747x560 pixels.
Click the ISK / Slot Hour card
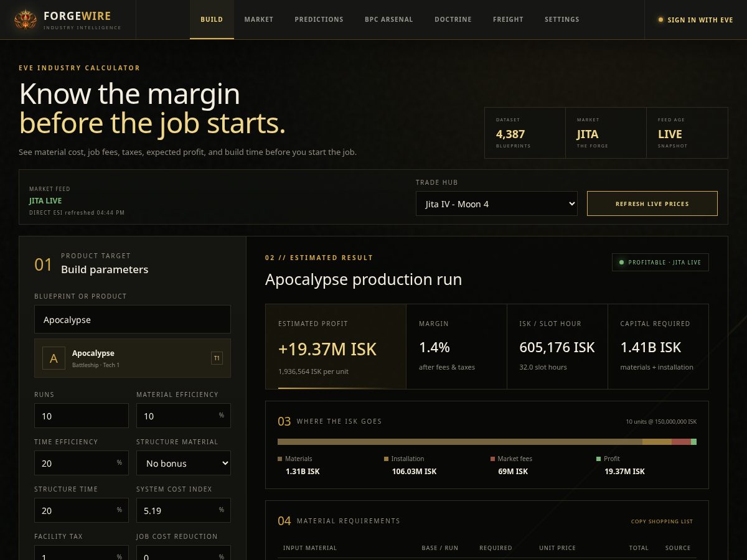click(x=558, y=347)
